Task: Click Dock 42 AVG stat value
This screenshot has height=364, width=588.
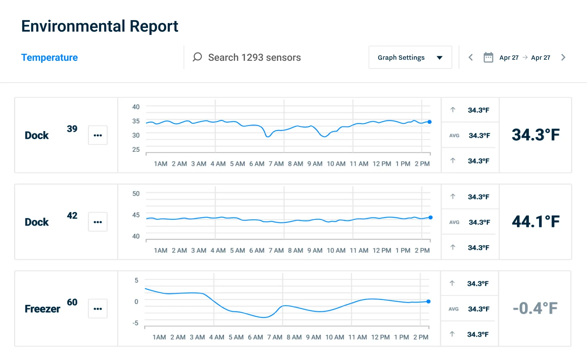Action: point(479,222)
